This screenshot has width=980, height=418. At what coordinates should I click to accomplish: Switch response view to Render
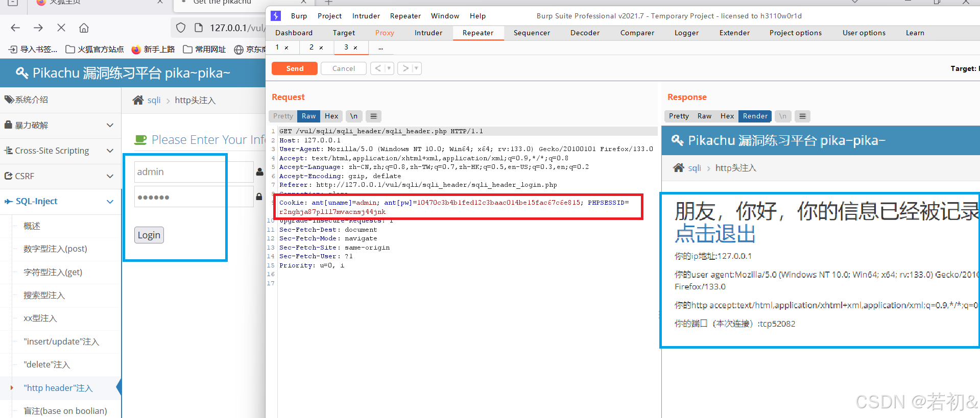(x=755, y=116)
